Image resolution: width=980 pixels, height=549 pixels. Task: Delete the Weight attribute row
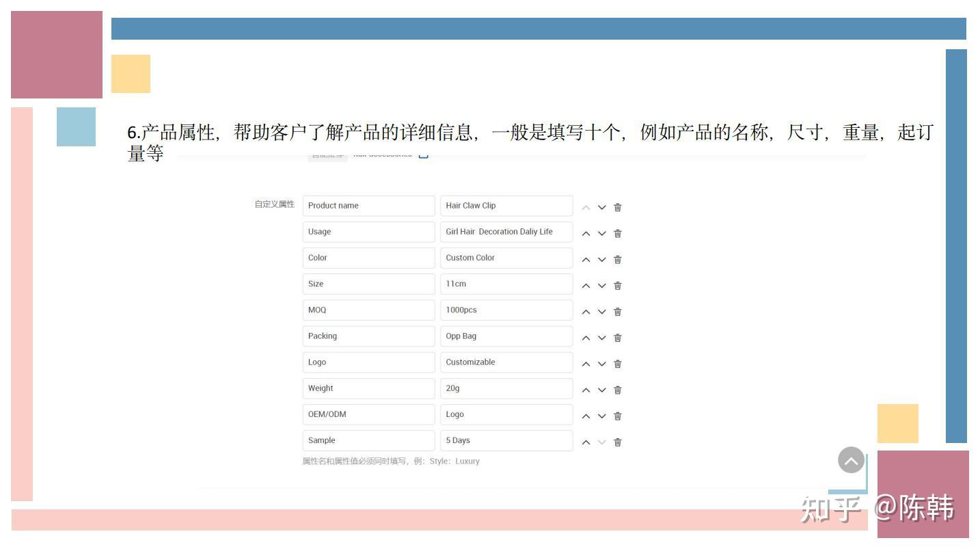(x=618, y=390)
